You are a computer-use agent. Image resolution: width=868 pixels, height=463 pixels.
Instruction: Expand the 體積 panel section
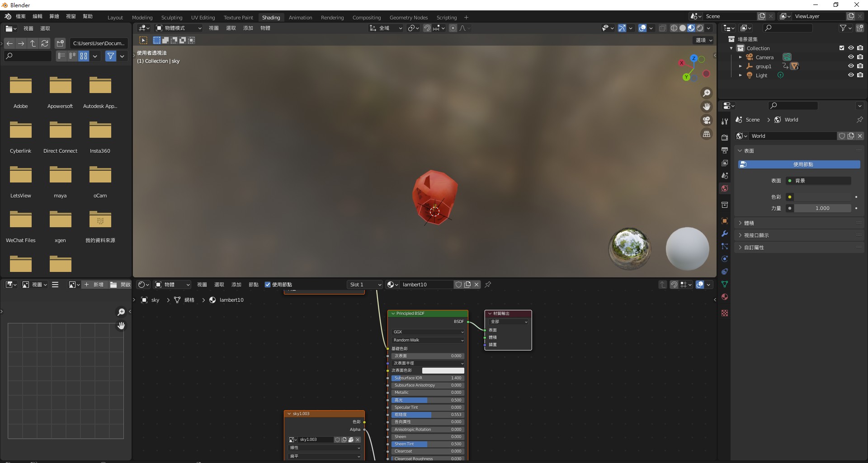[749, 223]
